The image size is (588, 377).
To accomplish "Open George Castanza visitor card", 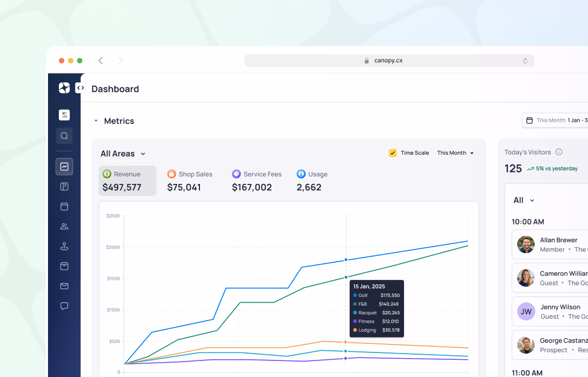I will click(x=550, y=345).
